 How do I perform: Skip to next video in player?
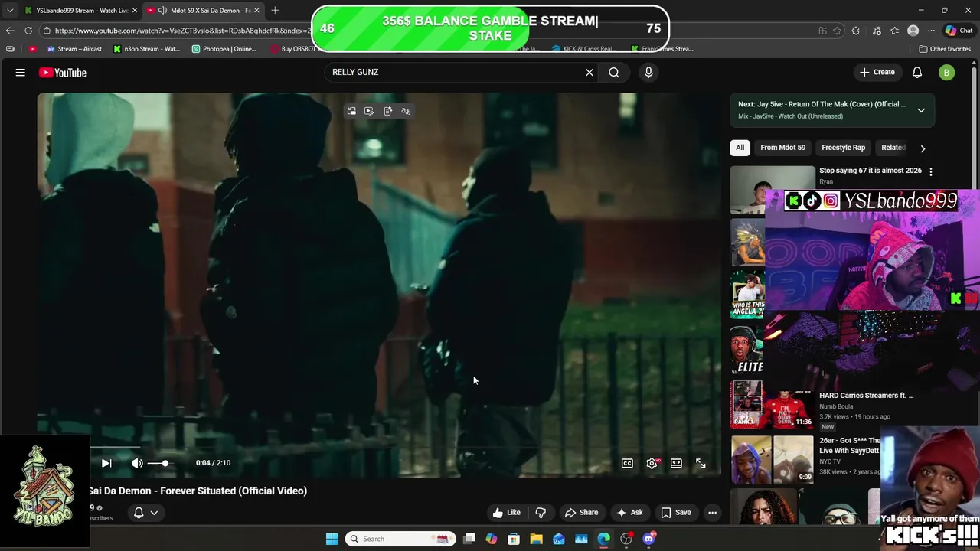tap(106, 463)
